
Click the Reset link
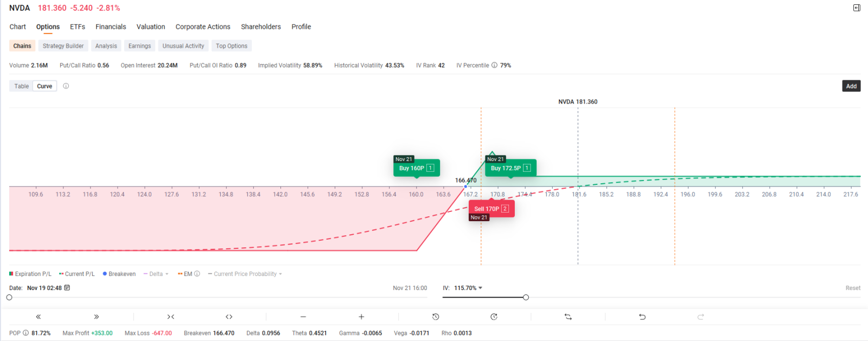click(x=853, y=288)
